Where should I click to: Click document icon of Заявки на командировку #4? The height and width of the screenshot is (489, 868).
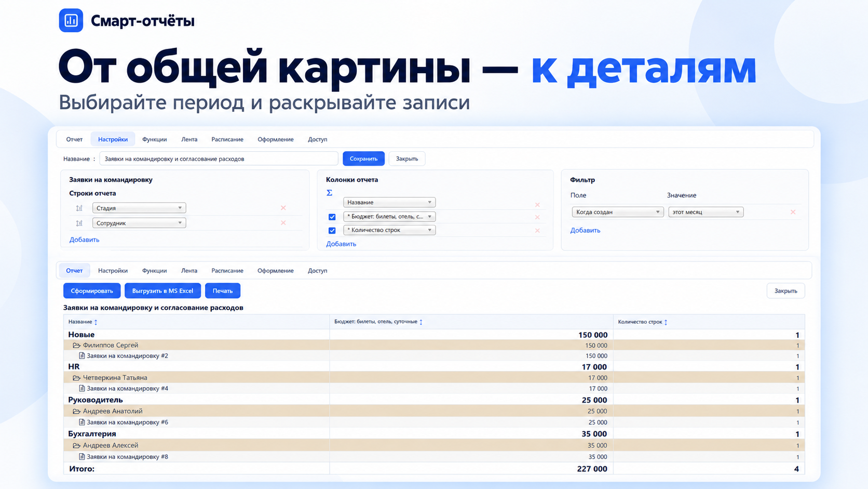82,388
